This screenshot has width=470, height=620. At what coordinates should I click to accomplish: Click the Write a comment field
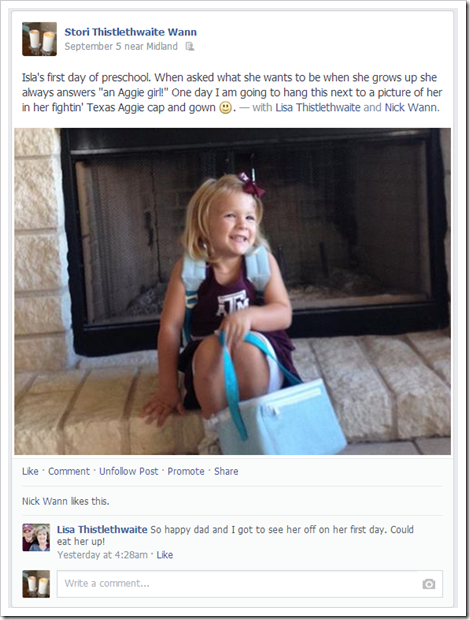(250, 584)
